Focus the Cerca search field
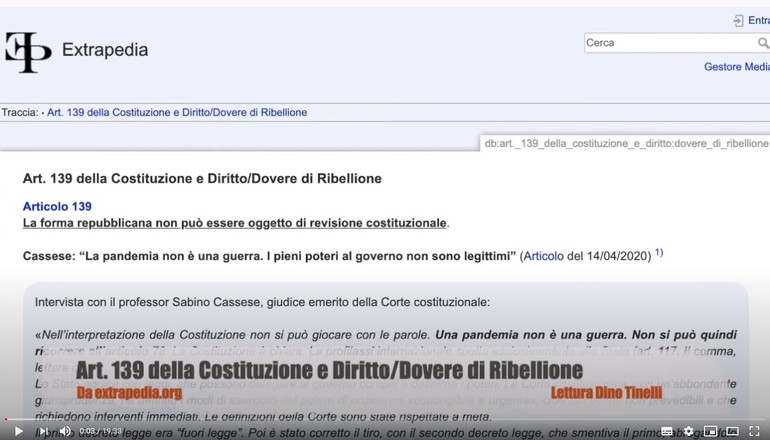This screenshot has width=770, height=440. (x=670, y=43)
